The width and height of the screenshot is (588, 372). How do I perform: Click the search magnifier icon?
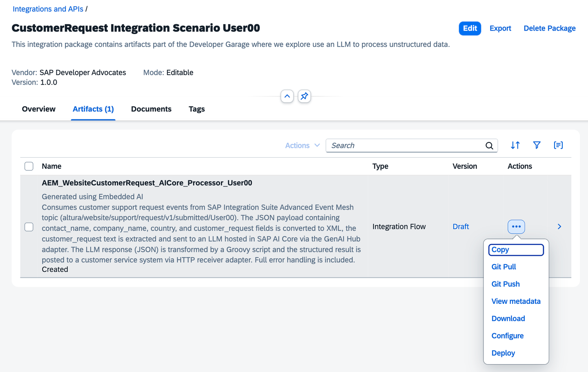489,146
